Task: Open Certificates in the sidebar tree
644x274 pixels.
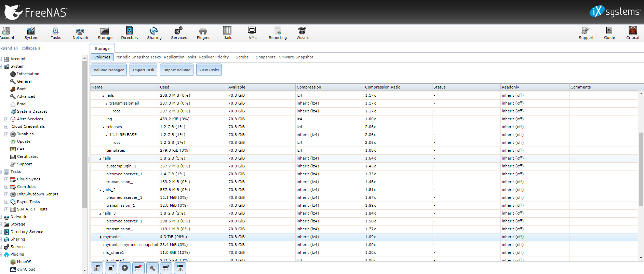Action: pos(28,156)
